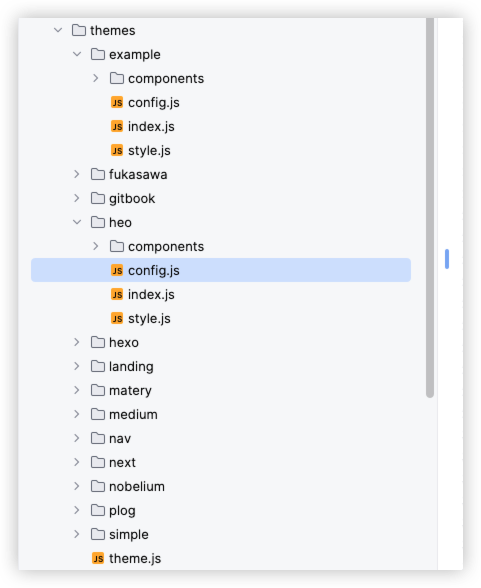Click JS icon of example index.js
The height and width of the screenshot is (588, 481).
[117, 126]
